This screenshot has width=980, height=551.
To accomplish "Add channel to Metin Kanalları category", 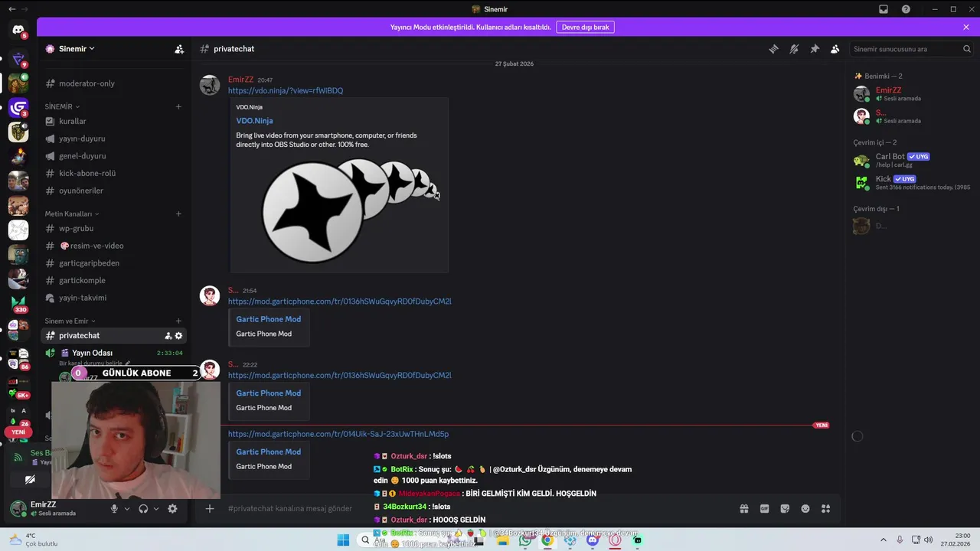I will [x=178, y=214].
